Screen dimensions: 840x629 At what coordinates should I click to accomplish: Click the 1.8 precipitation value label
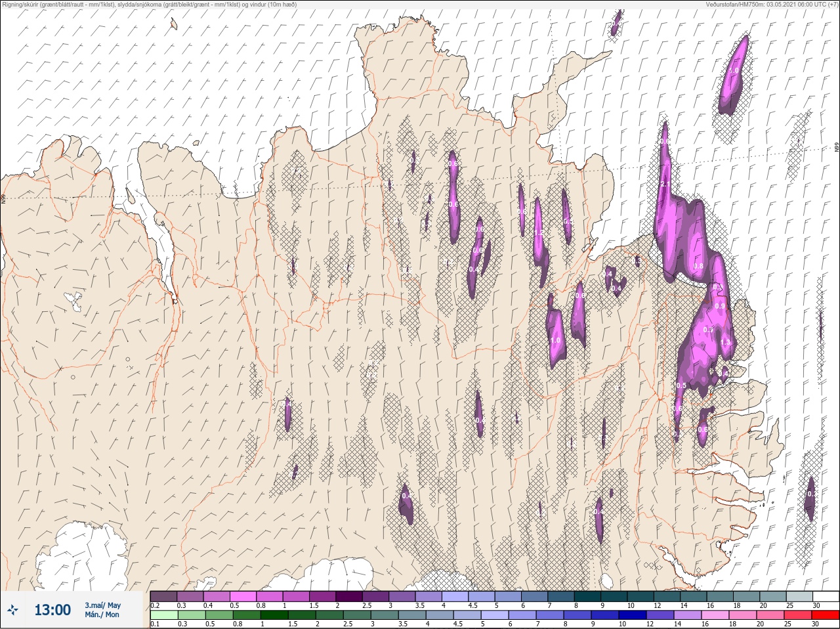click(x=698, y=266)
